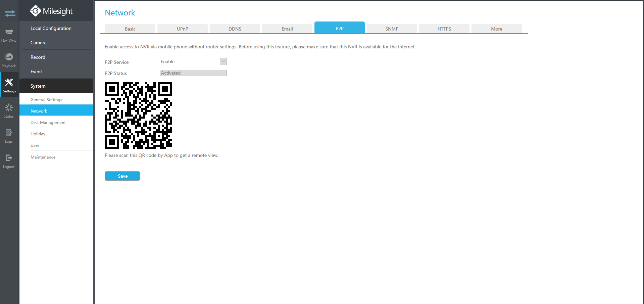Open Maintenance submenu item
Viewport: 644px width, 304px height.
(x=56, y=157)
